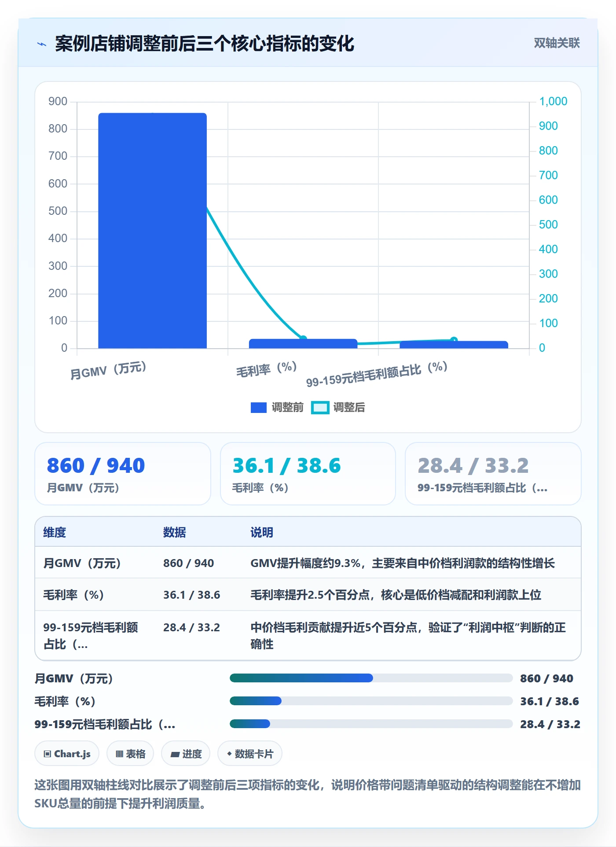Click table cell 860 / 940

(x=189, y=563)
